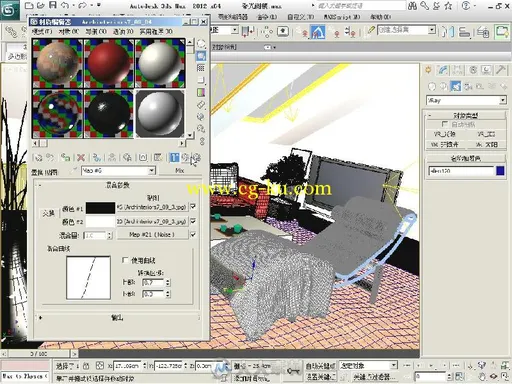512x384 pixels.
Task: Open Material Editor Options icon
Action: pos(201,116)
